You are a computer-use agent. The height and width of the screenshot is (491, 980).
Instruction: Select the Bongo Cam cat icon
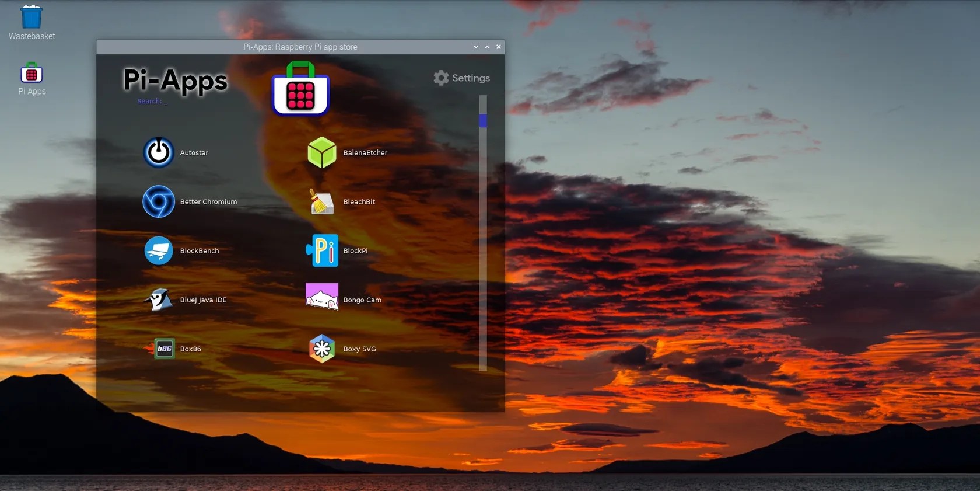pyautogui.click(x=322, y=297)
